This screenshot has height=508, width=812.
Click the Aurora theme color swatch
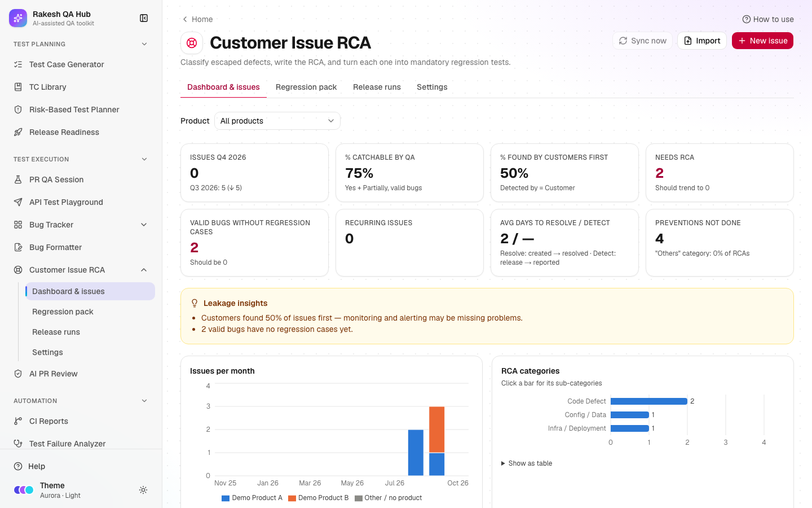coord(24,490)
